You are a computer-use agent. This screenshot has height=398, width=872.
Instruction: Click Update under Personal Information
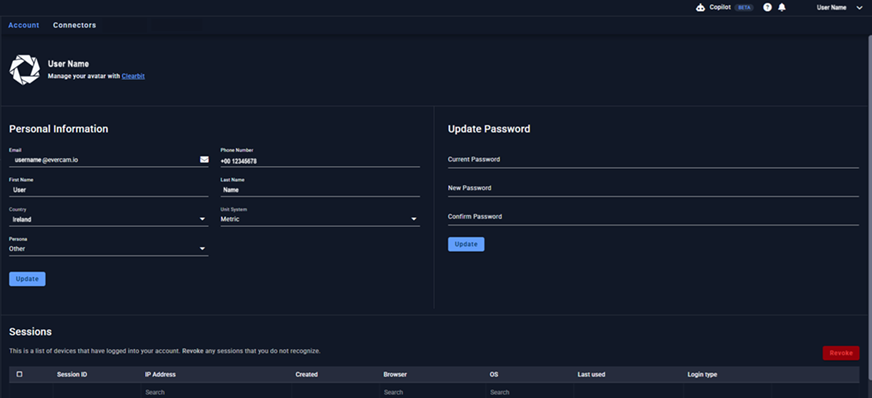27,279
